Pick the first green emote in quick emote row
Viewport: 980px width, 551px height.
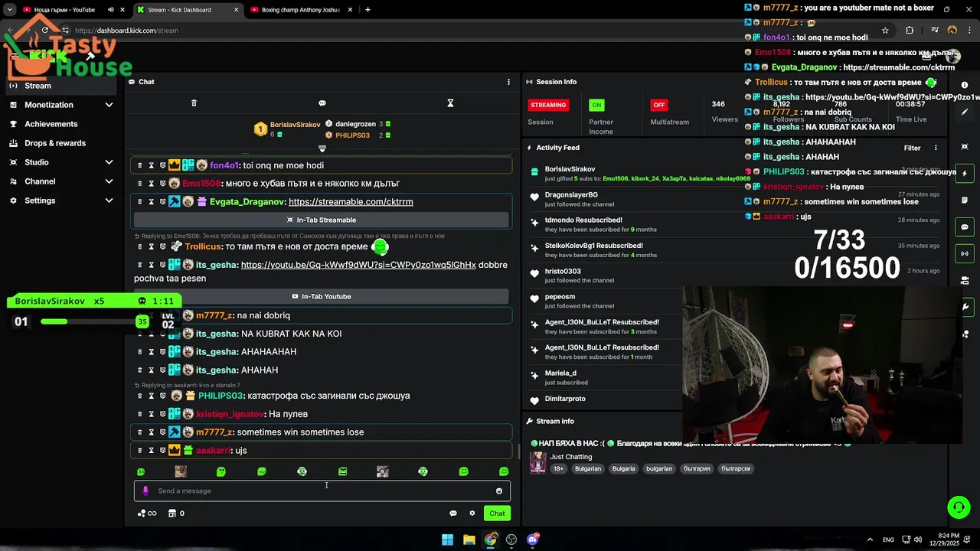coord(140,471)
